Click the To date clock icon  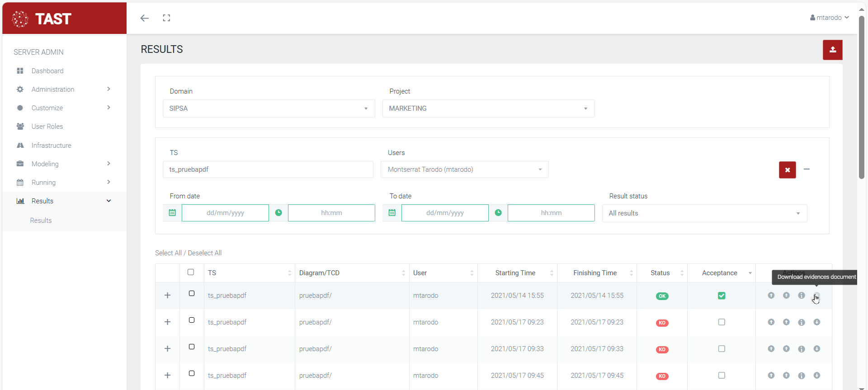[x=498, y=213]
